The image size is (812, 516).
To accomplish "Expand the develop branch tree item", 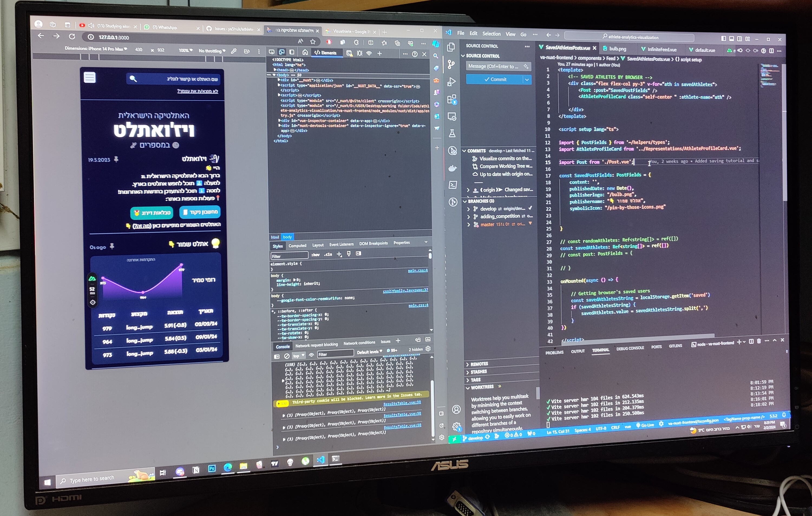I will click(468, 209).
